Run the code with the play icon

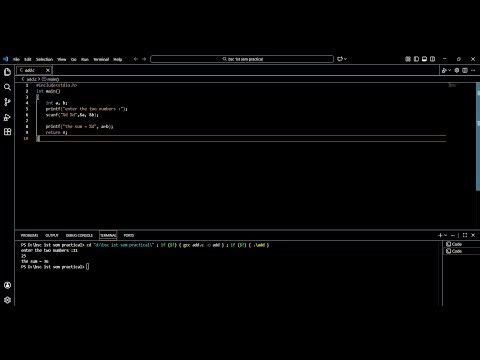444,70
